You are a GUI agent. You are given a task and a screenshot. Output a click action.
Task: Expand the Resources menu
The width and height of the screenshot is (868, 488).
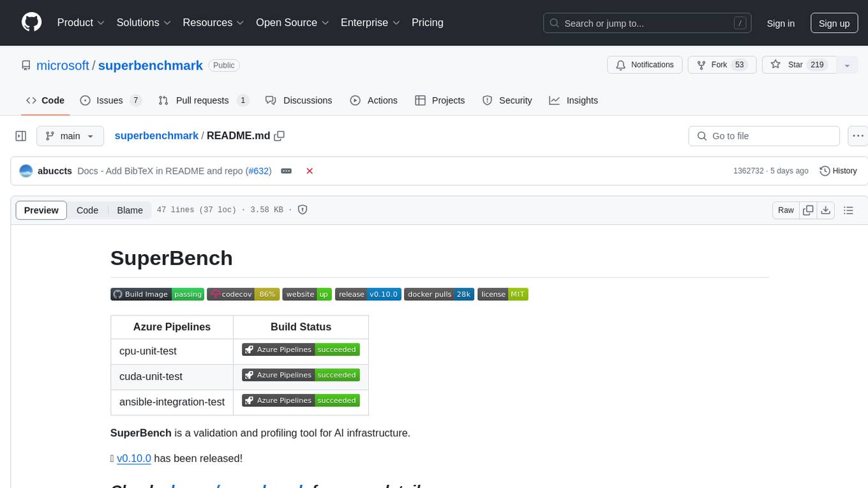pos(213,22)
